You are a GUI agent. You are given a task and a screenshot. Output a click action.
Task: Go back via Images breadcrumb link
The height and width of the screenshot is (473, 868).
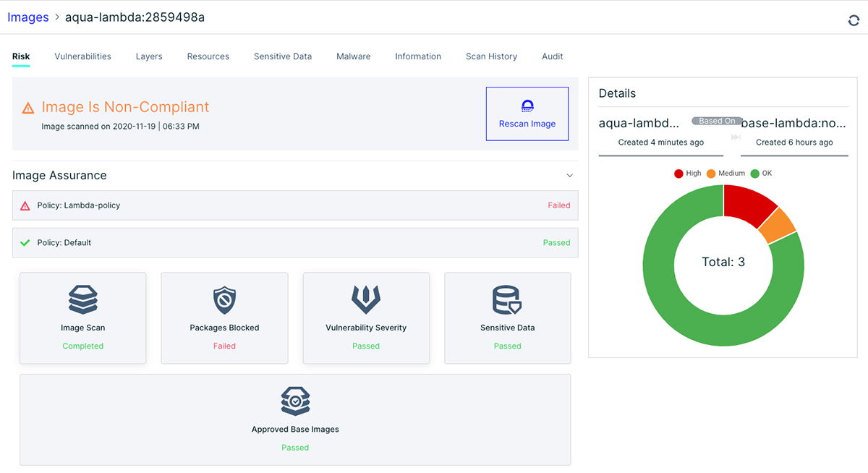[x=28, y=17]
